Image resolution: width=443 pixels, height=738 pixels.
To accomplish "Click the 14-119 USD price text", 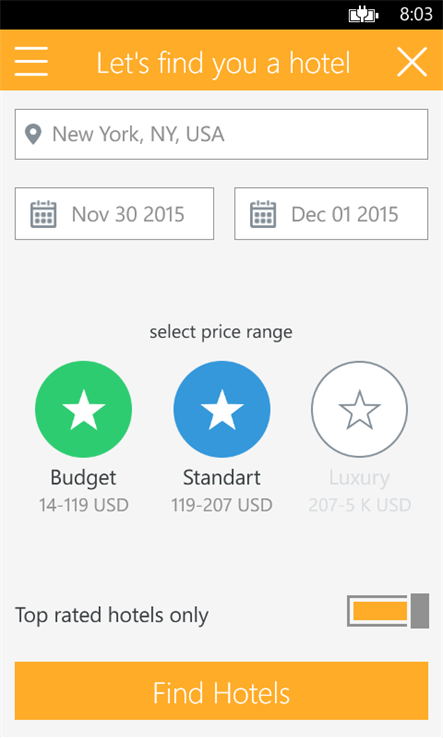I will (83, 505).
